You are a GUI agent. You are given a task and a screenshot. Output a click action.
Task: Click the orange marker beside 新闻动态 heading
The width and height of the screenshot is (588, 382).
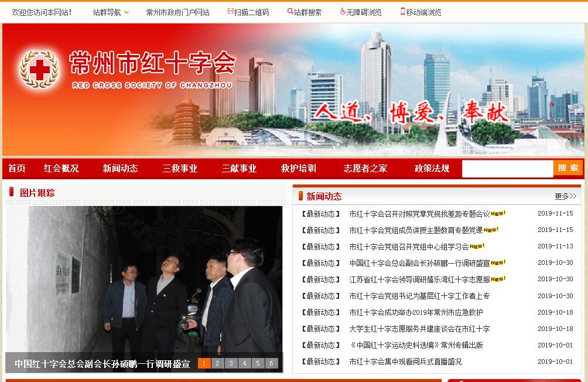(300, 196)
